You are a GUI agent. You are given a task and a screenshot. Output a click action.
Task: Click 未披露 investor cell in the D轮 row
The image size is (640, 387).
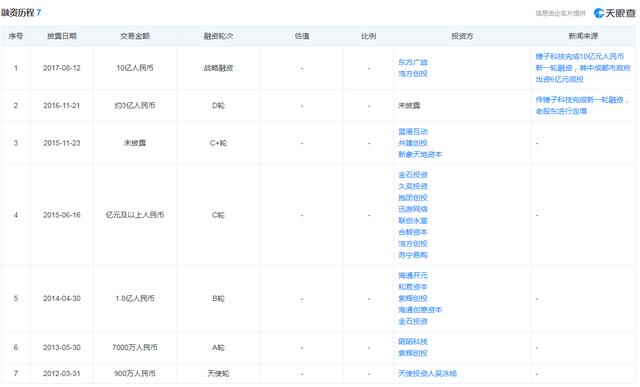coord(409,105)
